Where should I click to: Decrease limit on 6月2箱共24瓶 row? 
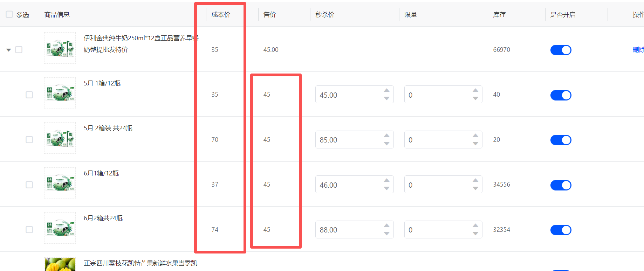(475, 234)
